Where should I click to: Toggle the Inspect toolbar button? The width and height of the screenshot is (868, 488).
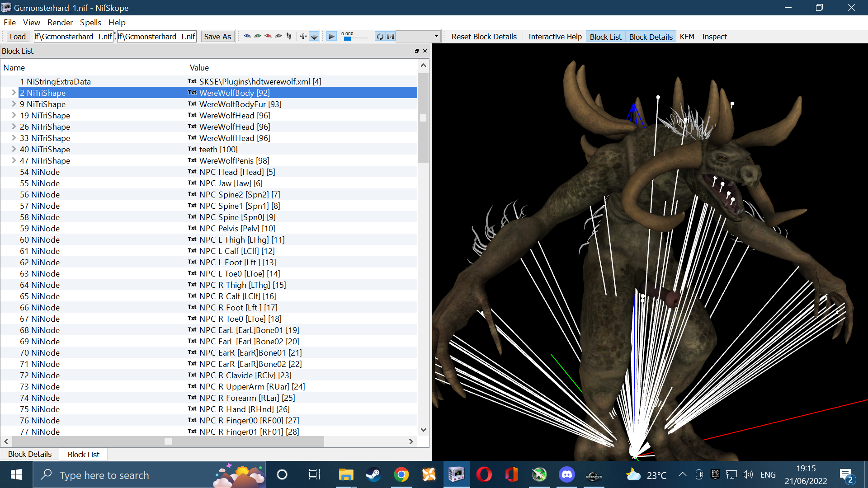714,37
